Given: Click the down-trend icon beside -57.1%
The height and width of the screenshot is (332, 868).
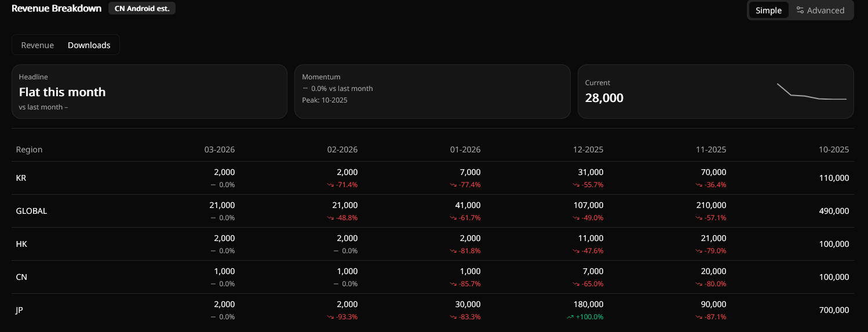Looking at the screenshot, I should (699, 218).
